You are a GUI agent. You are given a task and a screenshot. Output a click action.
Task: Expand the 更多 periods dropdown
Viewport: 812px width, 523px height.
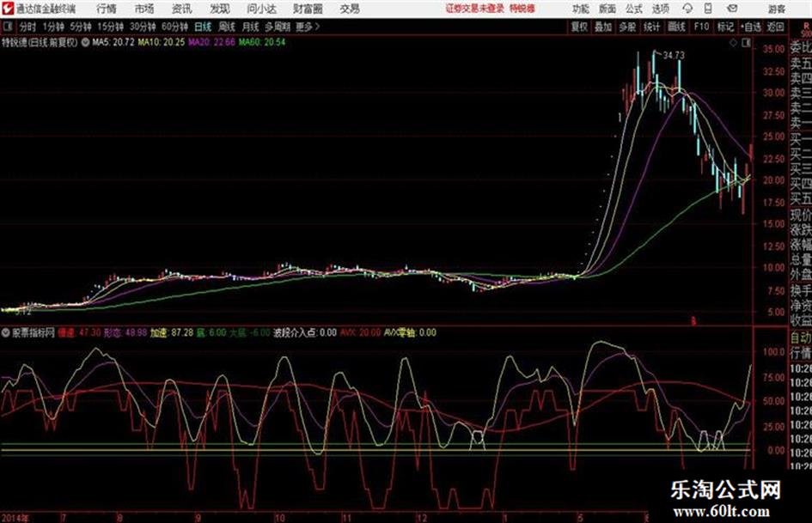pos(308,27)
